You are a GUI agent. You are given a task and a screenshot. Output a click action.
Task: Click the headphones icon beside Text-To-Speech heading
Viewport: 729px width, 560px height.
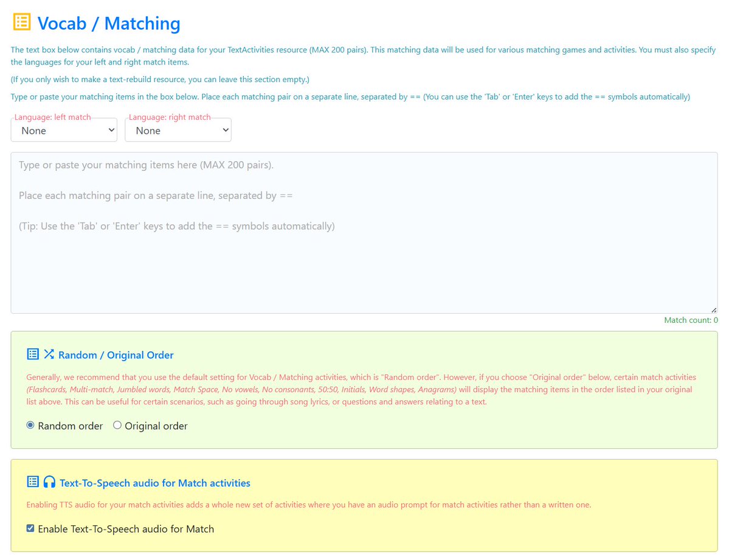tap(49, 482)
